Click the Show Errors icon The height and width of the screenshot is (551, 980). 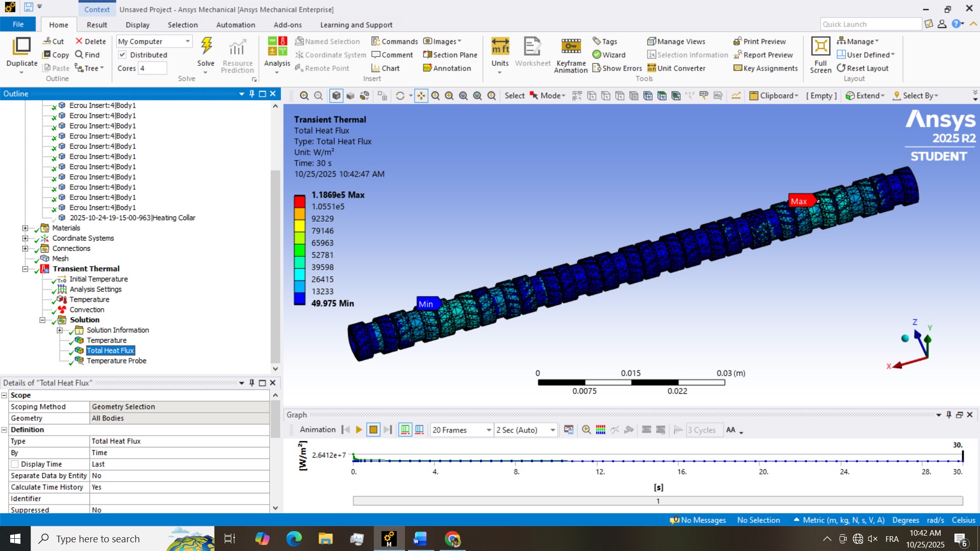click(x=616, y=68)
